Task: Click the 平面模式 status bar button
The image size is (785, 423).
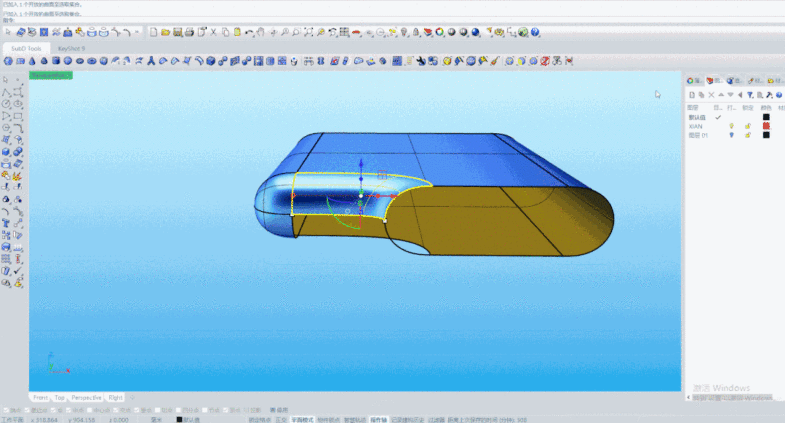Action: coord(301,419)
